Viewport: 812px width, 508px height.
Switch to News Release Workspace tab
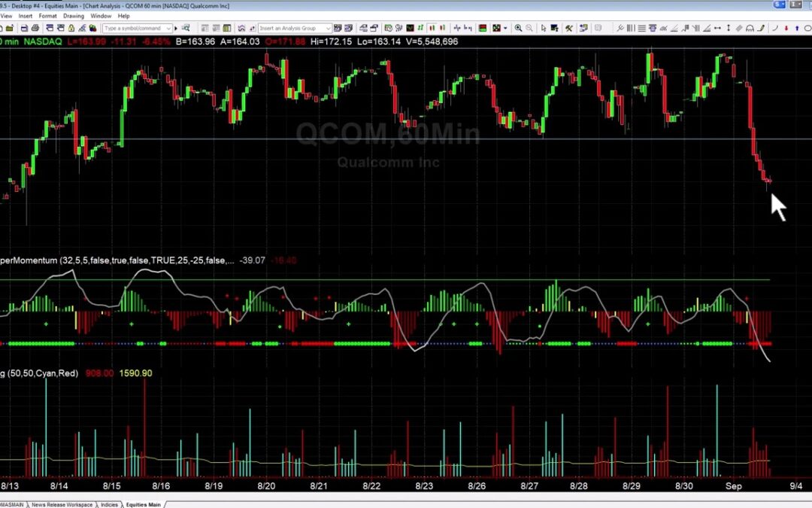(62, 504)
